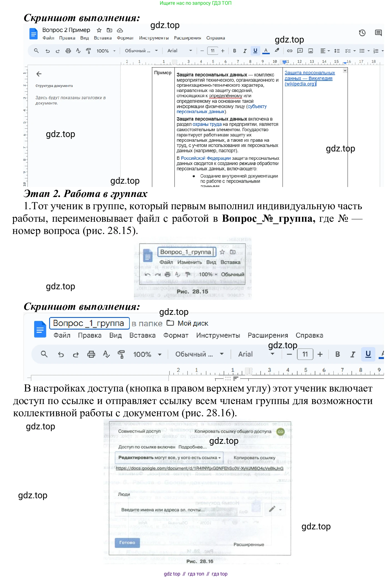Redo using the arrow in the Вопрос_1_группа toolbar
The height and width of the screenshot is (578, 392).
(x=76, y=354)
